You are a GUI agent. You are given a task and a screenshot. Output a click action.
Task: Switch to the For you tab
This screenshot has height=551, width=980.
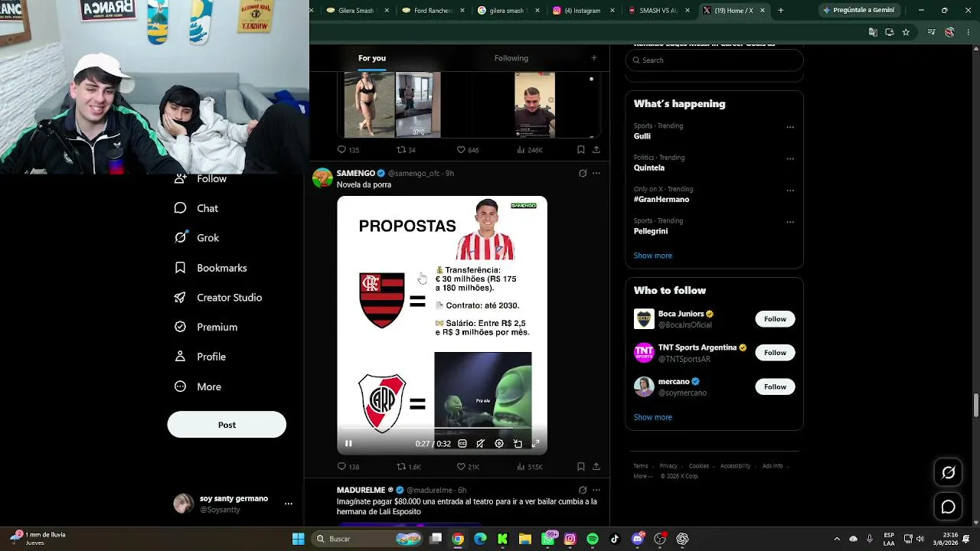tap(372, 58)
